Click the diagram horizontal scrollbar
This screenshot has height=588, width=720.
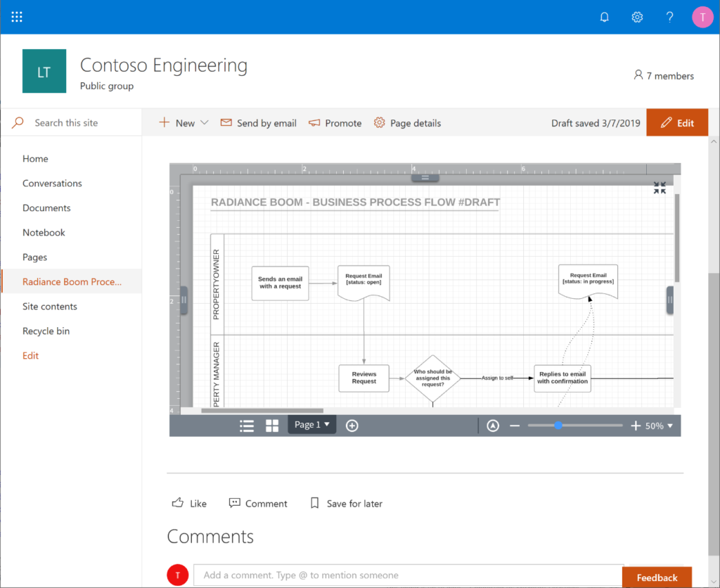tap(262, 411)
